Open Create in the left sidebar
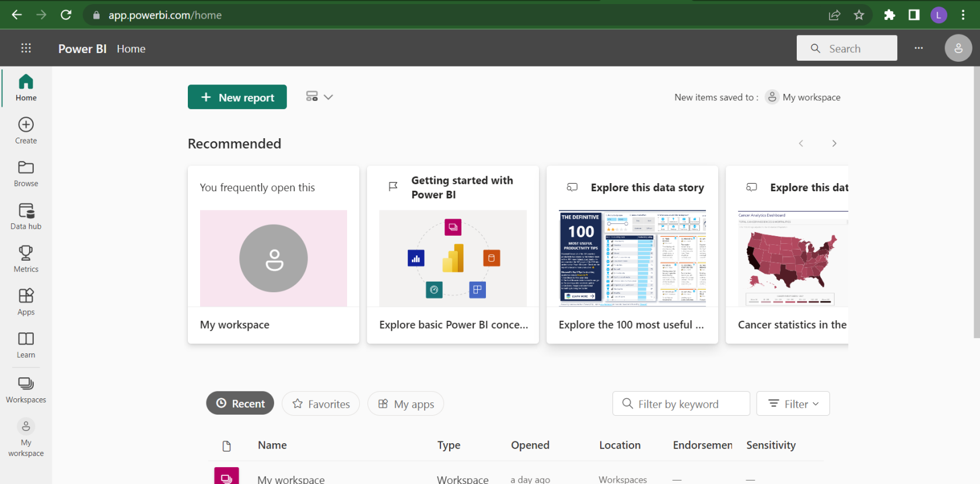 point(26,130)
